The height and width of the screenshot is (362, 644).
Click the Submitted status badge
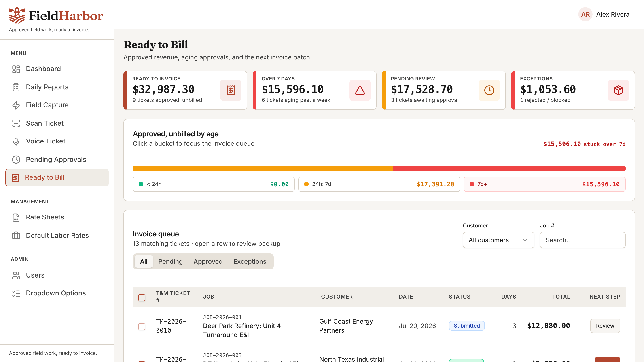pyautogui.click(x=466, y=326)
